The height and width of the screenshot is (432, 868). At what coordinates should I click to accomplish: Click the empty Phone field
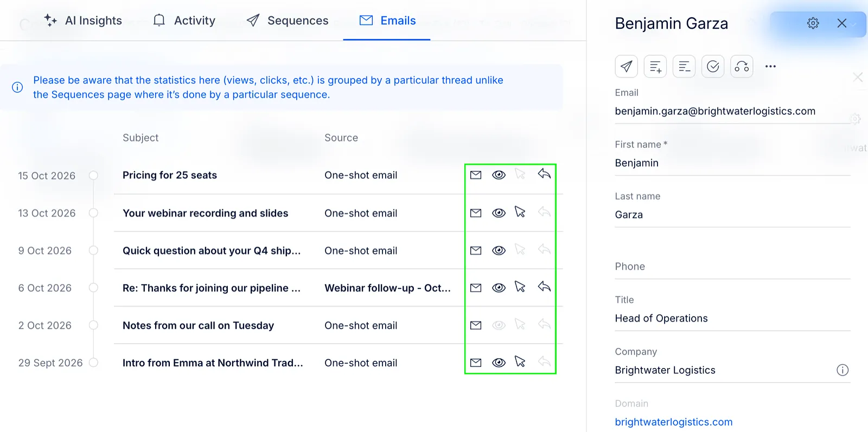click(732, 267)
